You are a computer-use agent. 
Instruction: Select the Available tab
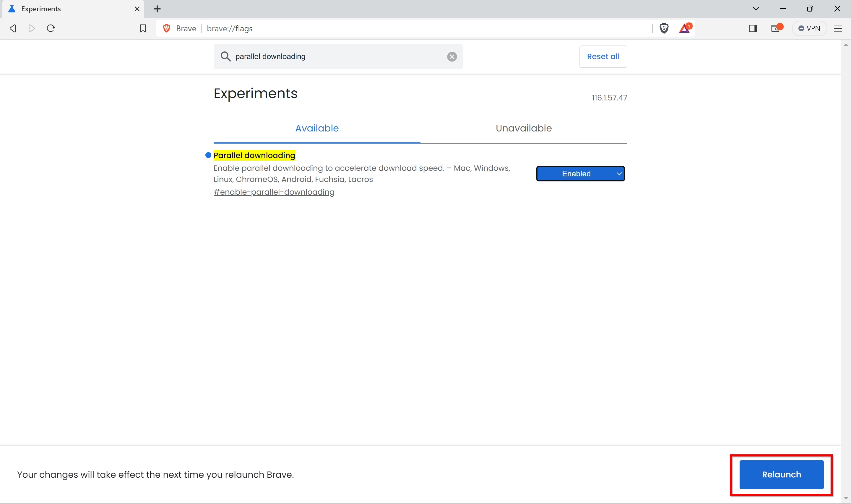click(x=316, y=129)
